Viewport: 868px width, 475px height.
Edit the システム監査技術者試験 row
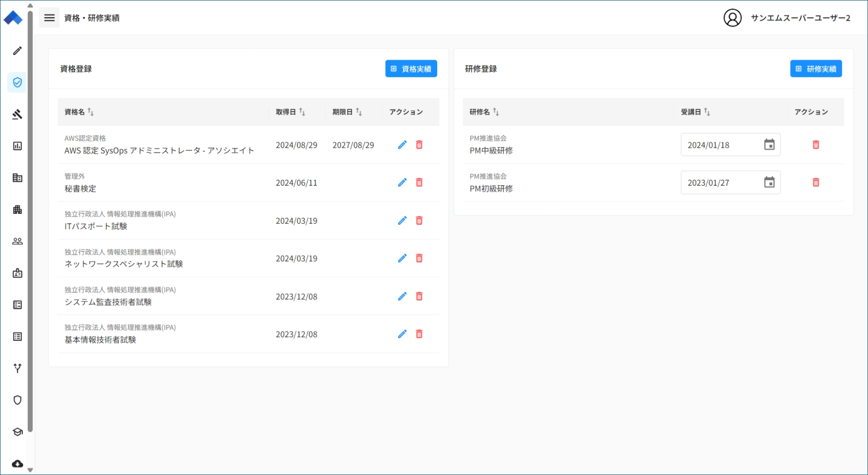click(403, 296)
